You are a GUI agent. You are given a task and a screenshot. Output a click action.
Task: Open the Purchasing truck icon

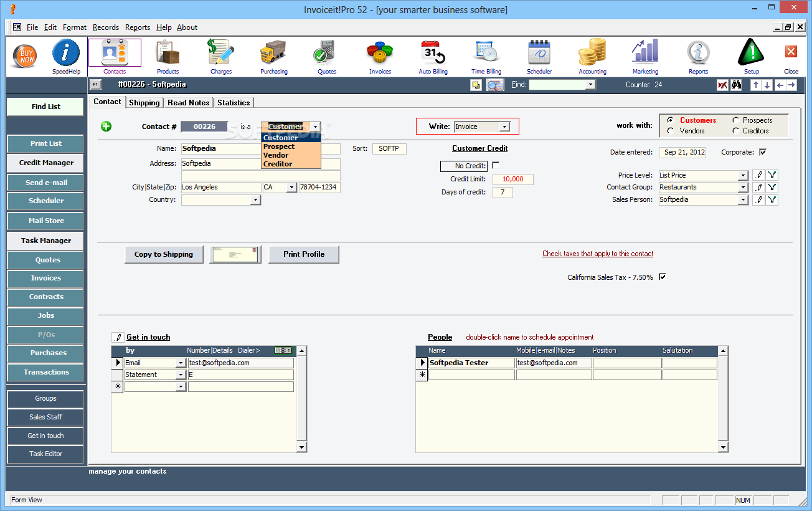pyautogui.click(x=273, y=57)
